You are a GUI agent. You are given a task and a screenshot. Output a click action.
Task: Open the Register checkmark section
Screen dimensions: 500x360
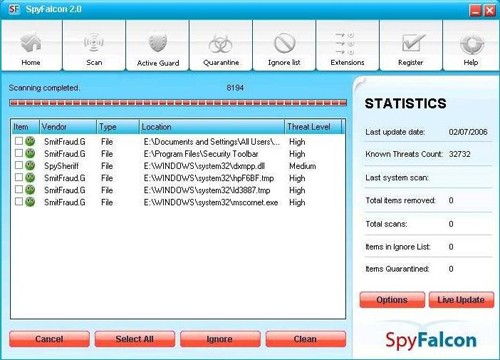click(x=411, y=46)
